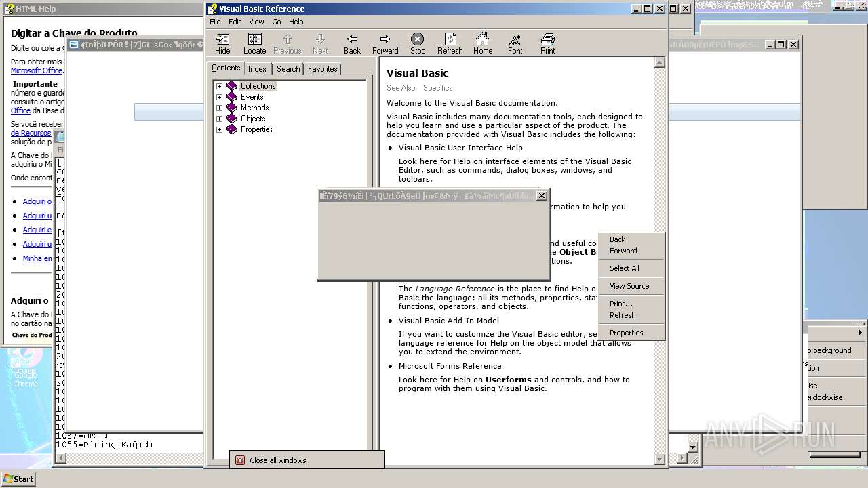
Task: Select the Objects book icon
Action: (x=232, y=119)
